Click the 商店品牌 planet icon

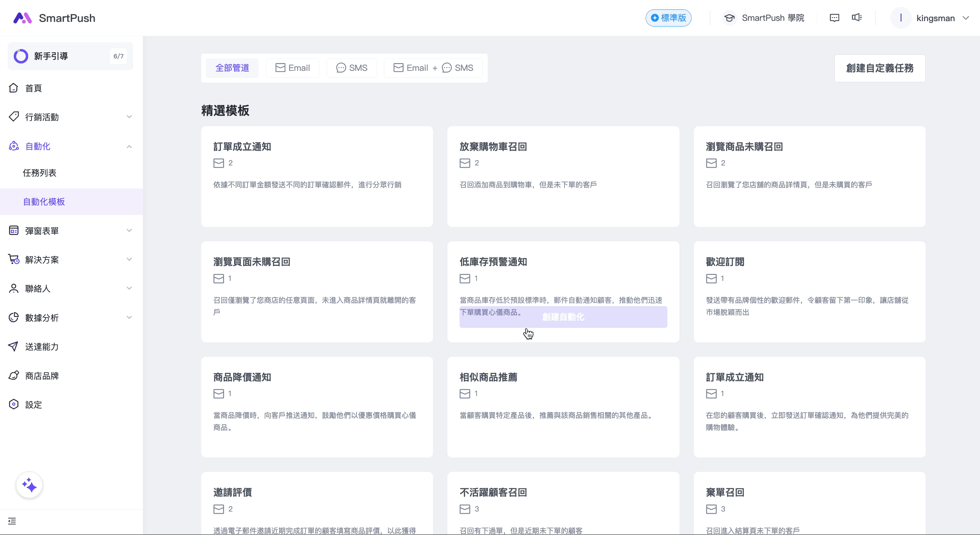(x=14, y=376)
